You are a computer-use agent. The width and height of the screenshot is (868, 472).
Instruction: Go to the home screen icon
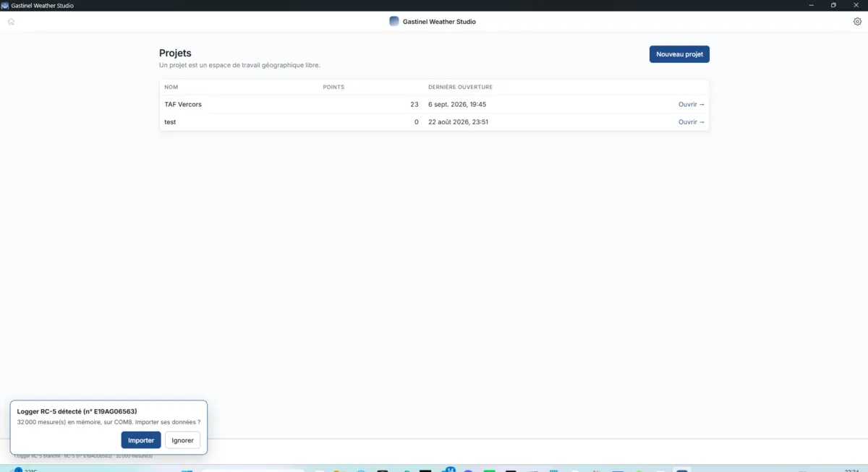click(x=11, y=22)
